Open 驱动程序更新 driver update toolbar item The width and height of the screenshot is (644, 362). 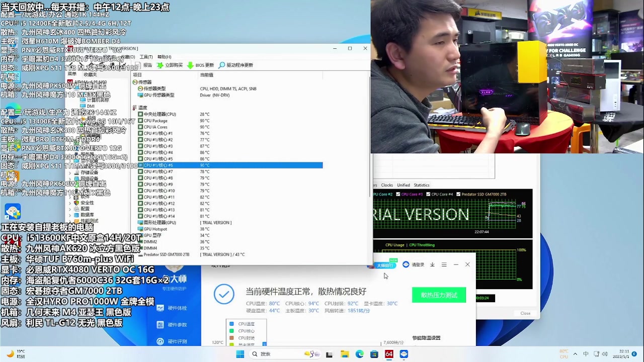click(235, 65)
